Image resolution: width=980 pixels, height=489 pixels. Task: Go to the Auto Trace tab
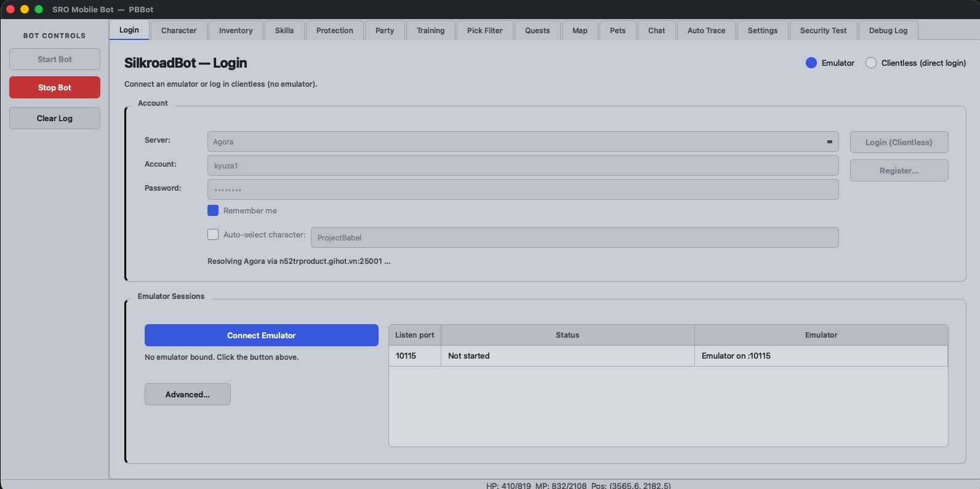pos(707,30)
